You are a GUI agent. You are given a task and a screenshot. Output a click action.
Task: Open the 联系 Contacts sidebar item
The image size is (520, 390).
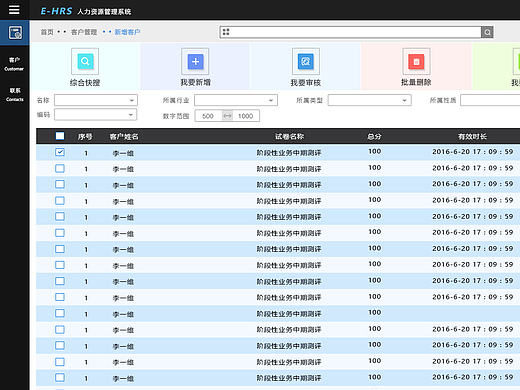pyautogui.click(x=14, y=95)
